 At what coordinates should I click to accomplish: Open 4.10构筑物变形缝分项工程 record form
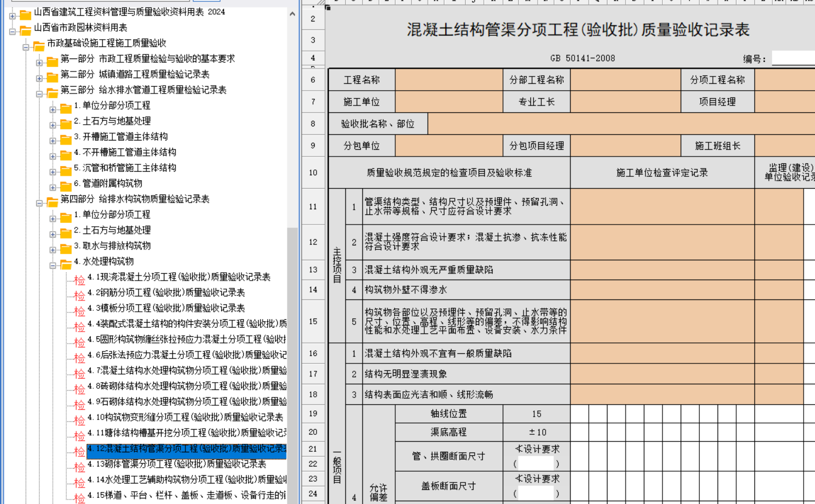[x=185, y=417]
